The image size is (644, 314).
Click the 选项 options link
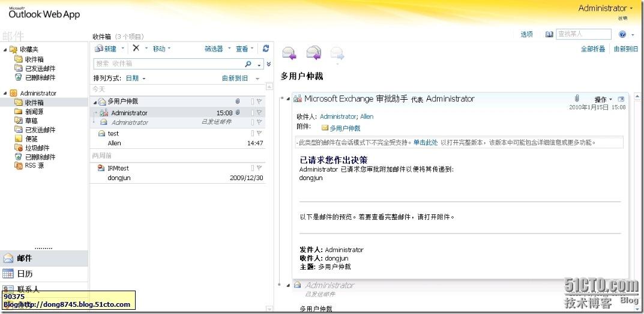pyautogui.click(x=526, y=35)
